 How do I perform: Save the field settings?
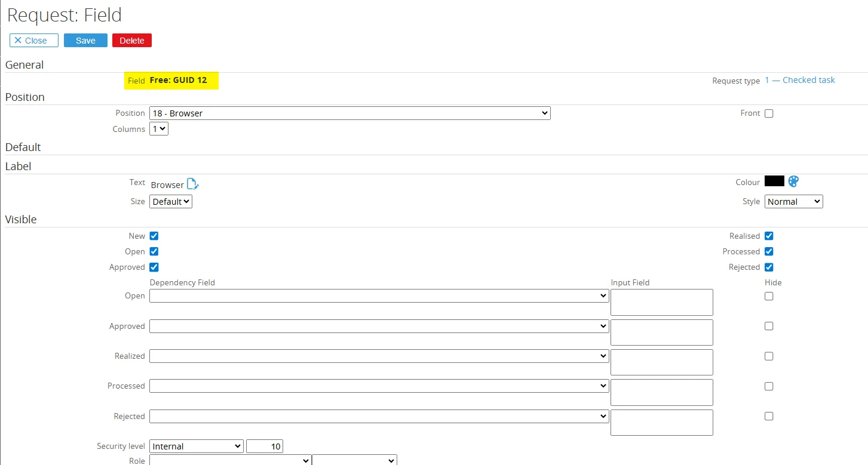(85, 41)
